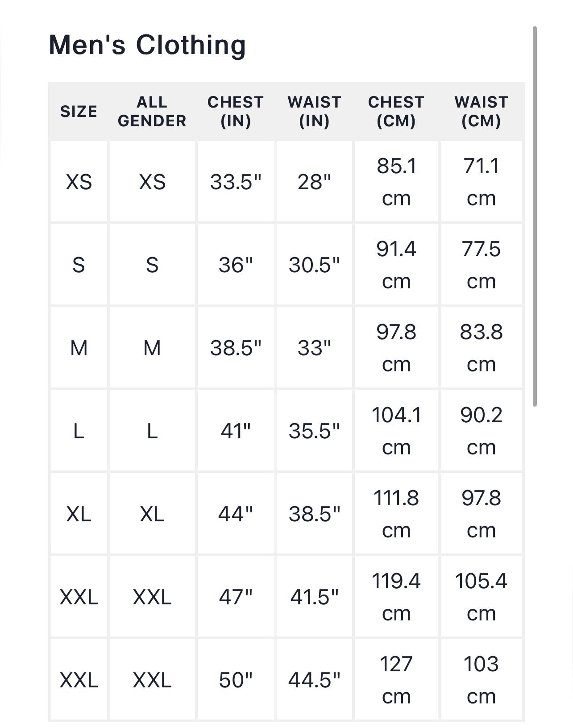Screen dimensions: 573x728
Task: Select the 41" chest cell
Action: 236,431
